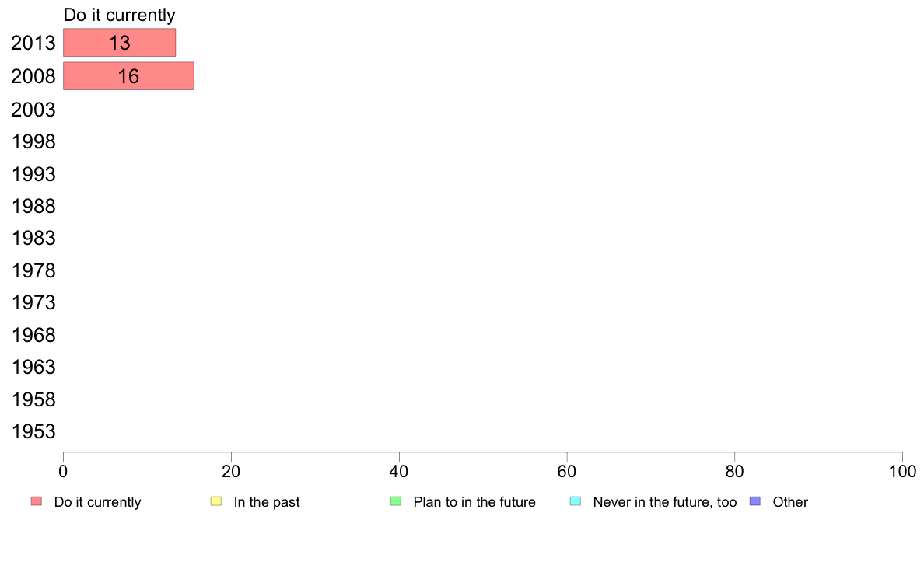Click the 'Do it currently' legend label

pos(97,502)
